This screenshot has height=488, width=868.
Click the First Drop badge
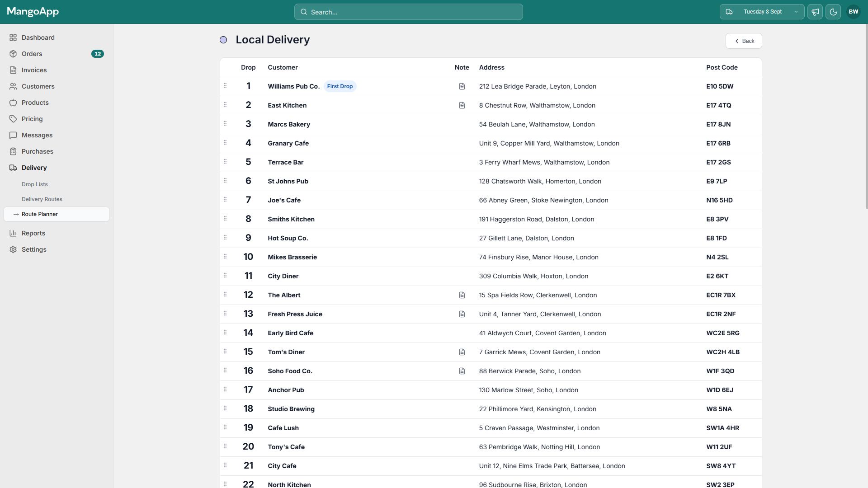click(x=340, y=86)
